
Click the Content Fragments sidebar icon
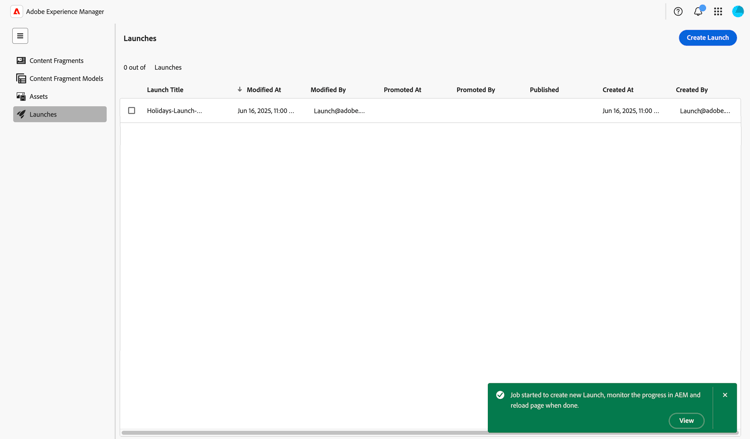[x=21, y=60]
